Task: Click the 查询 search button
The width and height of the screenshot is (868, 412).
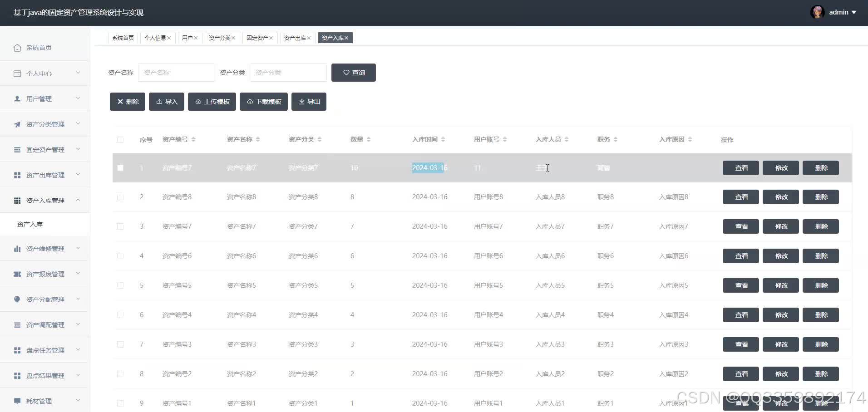Action: 354,73
